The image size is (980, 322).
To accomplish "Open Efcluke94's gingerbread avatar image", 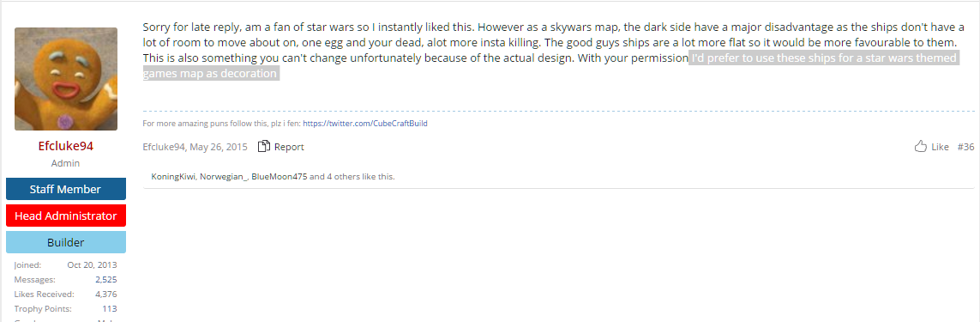I will (66, 79).
